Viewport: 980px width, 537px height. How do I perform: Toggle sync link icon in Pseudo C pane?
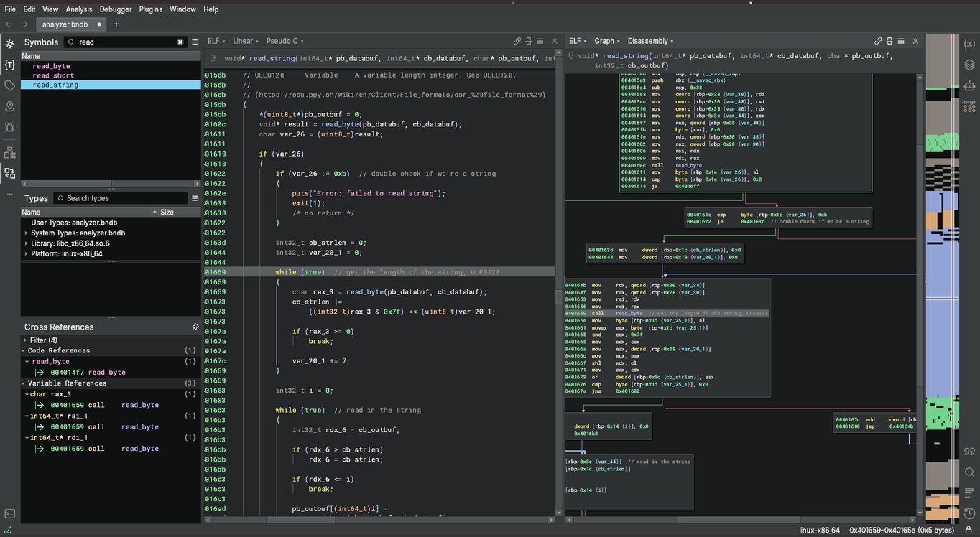pos(517,42)
